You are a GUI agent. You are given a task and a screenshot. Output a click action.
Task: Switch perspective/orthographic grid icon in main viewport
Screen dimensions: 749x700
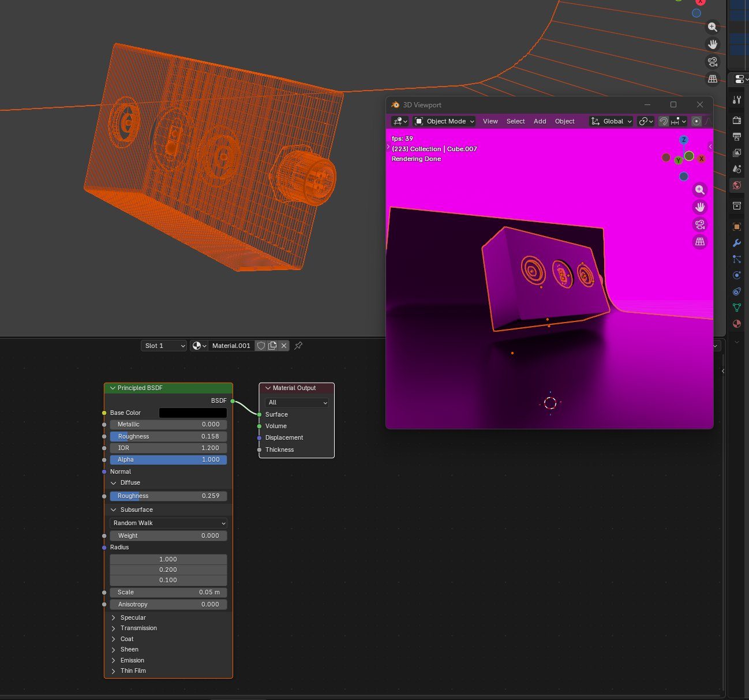click(713, 79)
